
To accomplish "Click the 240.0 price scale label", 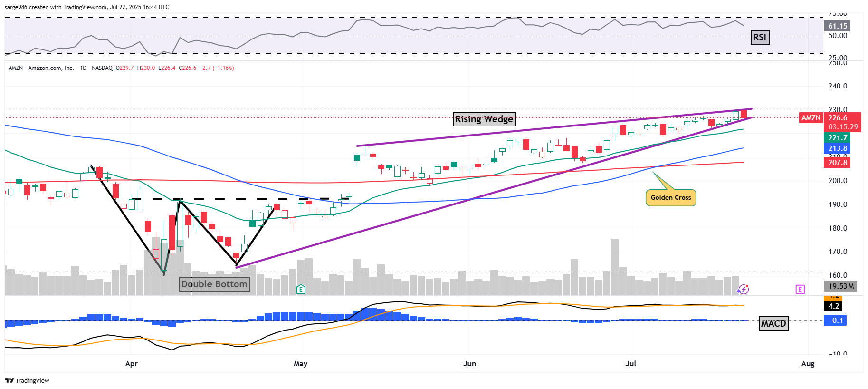I will point(838,86).
